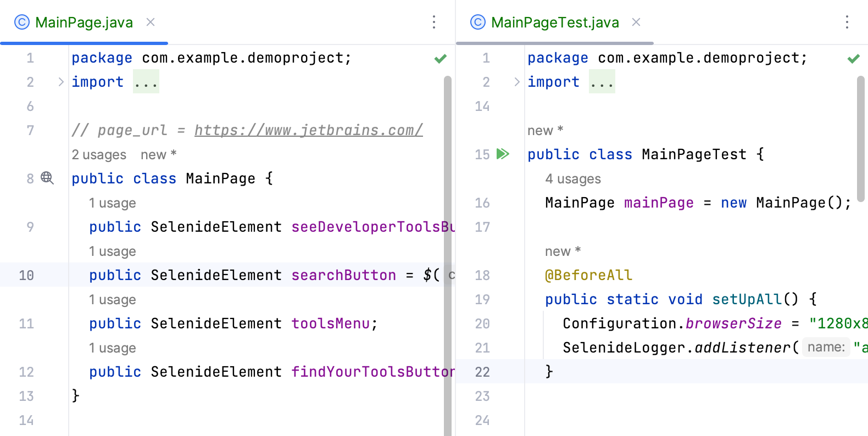Run MainPageTest using the gutter run icon

click(503, 154)
